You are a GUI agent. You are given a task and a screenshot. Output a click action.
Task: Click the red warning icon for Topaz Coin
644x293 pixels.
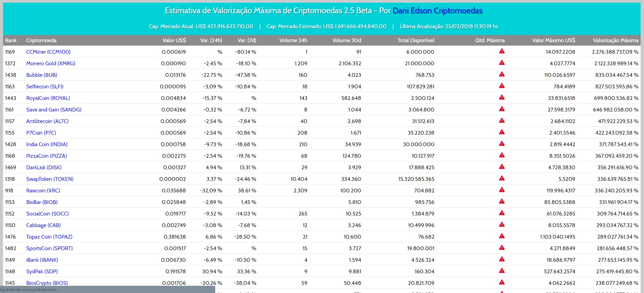(x=502, y=236)
